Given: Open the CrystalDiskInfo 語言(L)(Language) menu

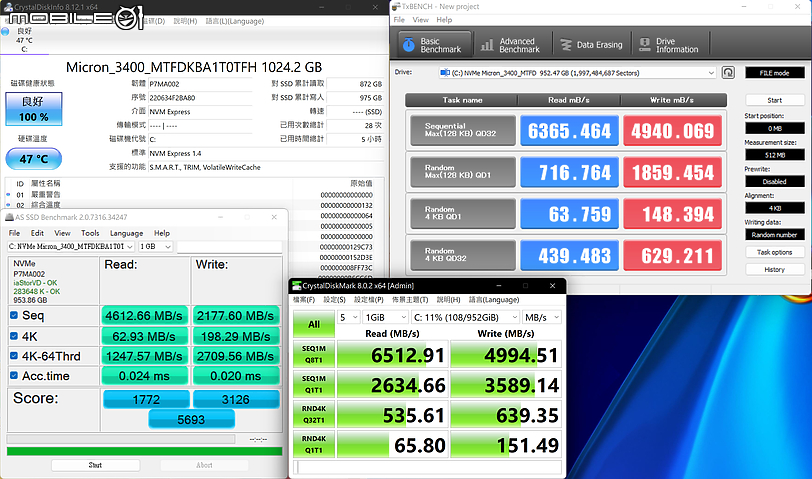Looking at the screenshot, I should click(235, 21).
